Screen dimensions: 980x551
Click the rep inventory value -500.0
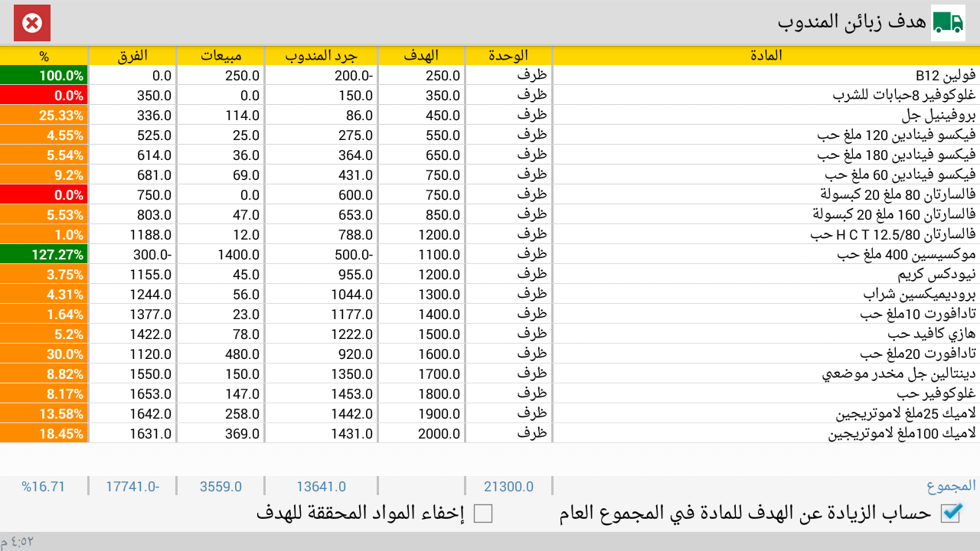pos(354,254)
